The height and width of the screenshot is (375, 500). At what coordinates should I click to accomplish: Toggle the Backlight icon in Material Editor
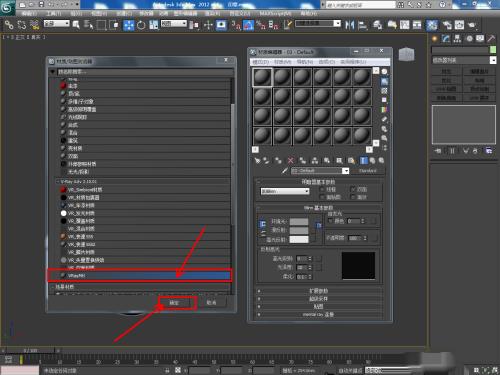tap(384, 81)
